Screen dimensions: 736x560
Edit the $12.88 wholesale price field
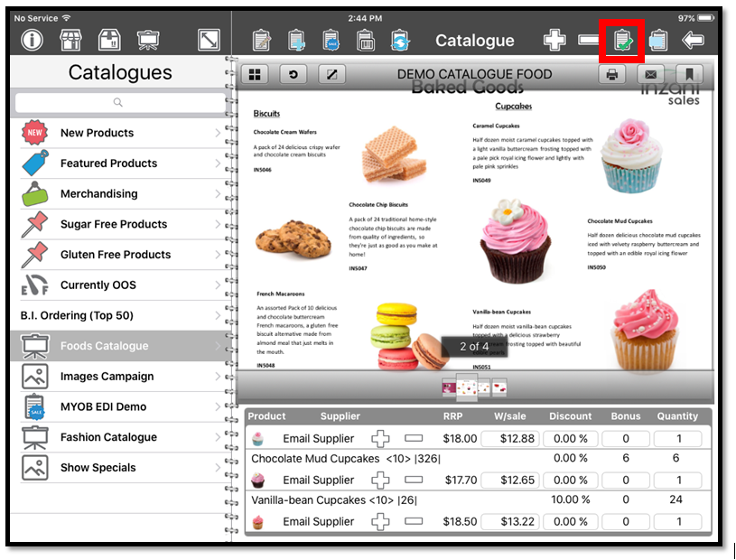coord(510,439)
